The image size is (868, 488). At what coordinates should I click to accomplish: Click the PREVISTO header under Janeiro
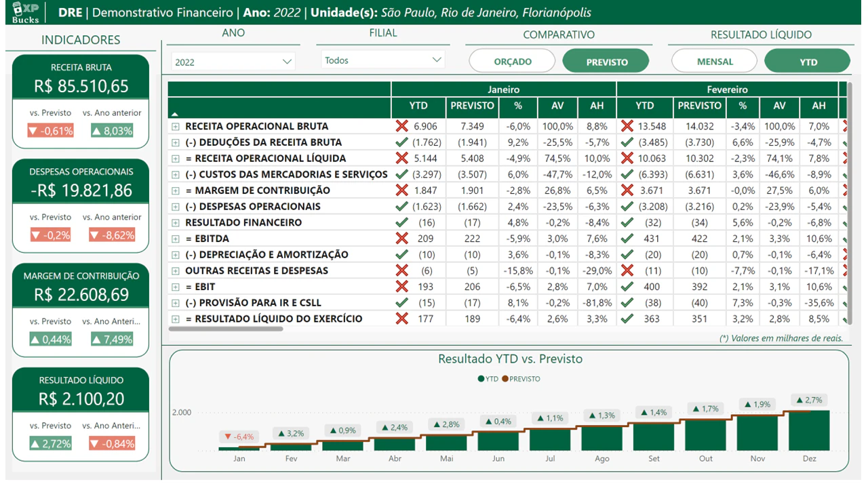pyautogui.click(x=472, y=106)
